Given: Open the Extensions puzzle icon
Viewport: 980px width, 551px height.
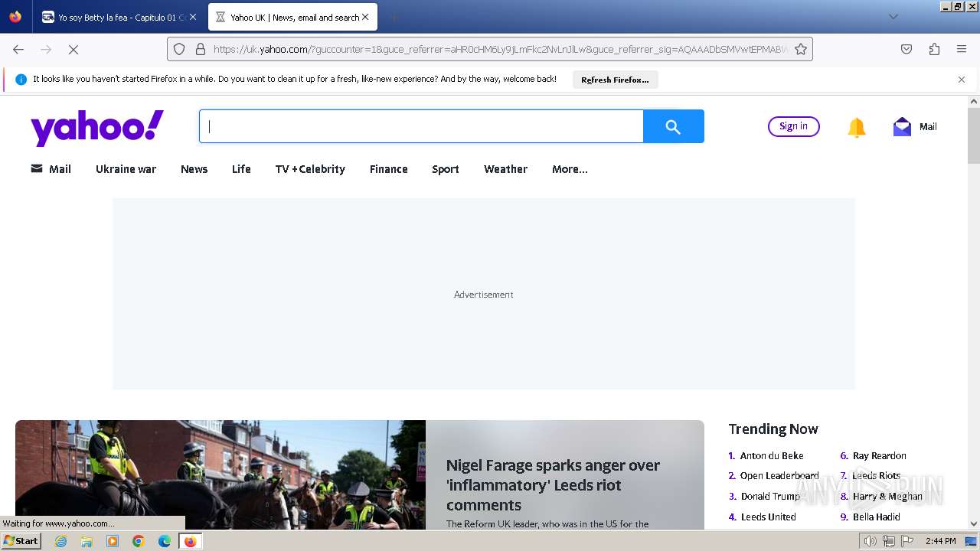Looking at the screenshot, I should (934, 49).
